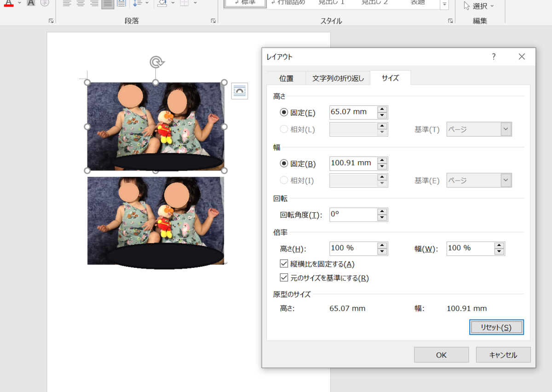Click the リセット(S) button
The width and height of the screenshot is (552, 392).
(x=496, y=327)
